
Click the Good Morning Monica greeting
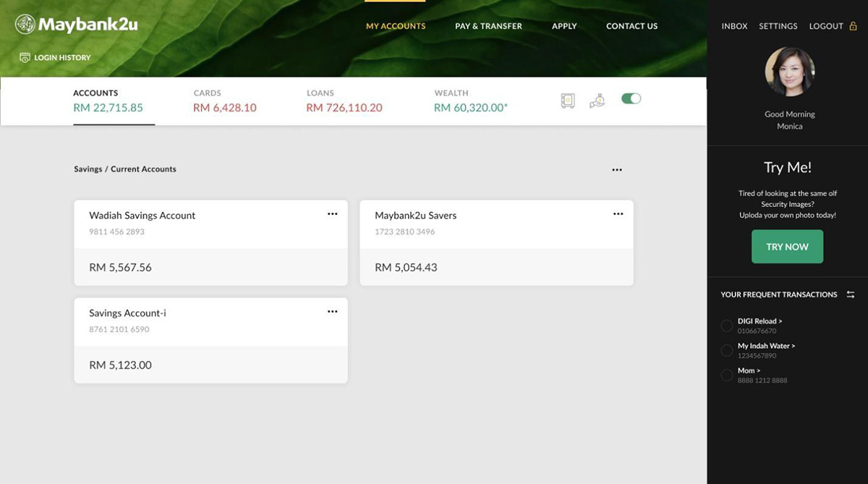tap(790, 120)
